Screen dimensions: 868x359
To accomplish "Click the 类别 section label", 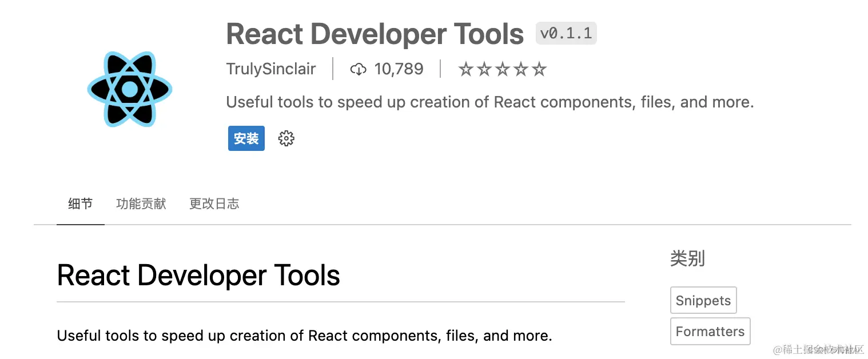I will pyautogui.click(x=688, y=259).
